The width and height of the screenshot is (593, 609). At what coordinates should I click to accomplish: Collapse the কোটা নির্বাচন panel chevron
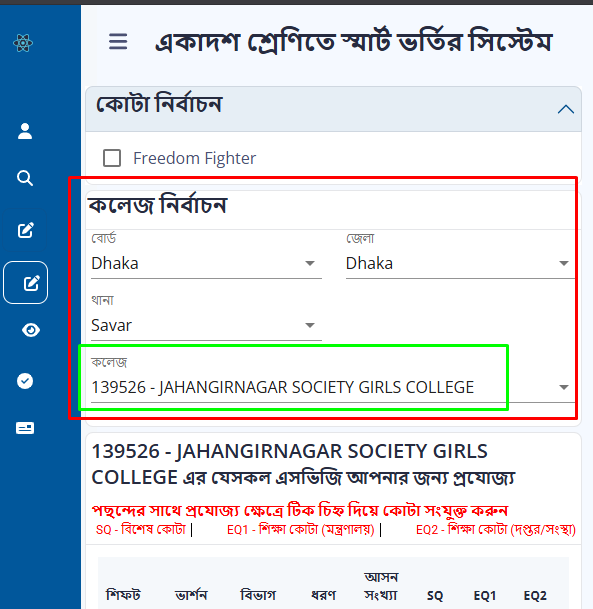click(x=565, y=110)
